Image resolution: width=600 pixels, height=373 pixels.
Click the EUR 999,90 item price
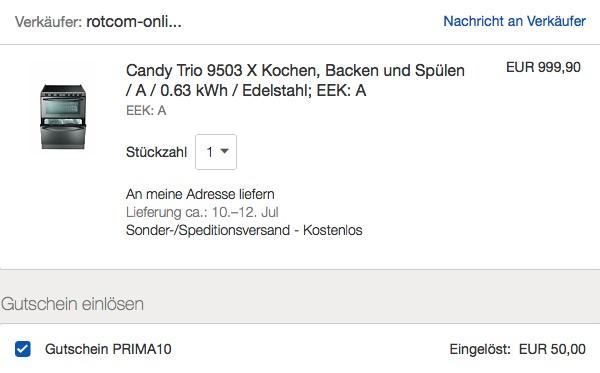click(543, 67)
